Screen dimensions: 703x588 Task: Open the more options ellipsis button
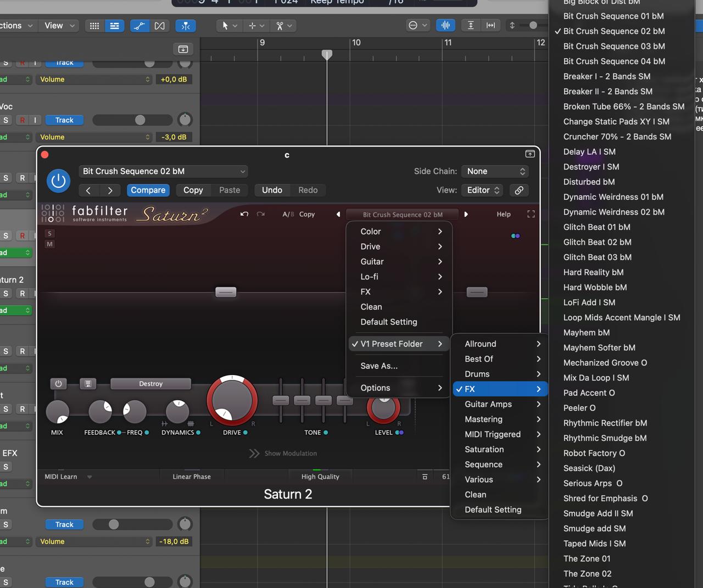click(x=417, y=25)
